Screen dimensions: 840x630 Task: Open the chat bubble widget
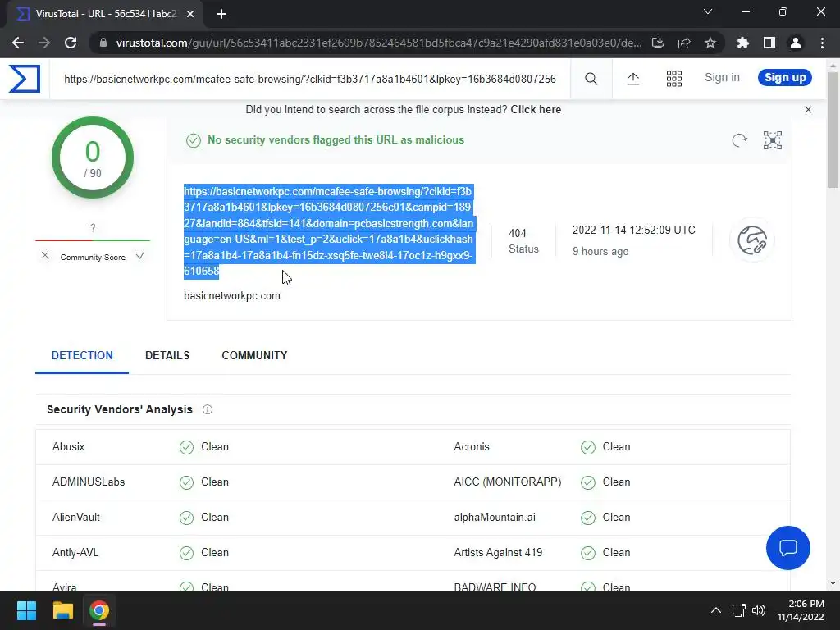pos(788,547)
